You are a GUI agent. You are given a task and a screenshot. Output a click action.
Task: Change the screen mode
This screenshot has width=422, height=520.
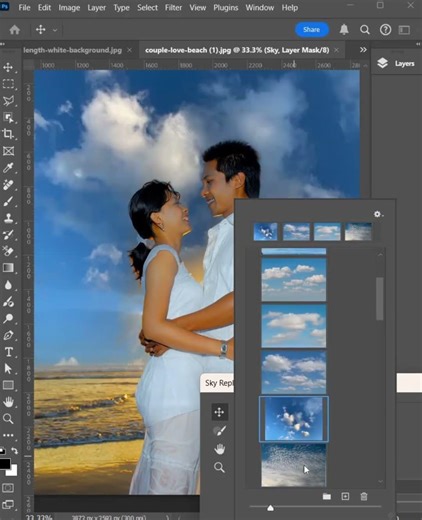[x=8, y=504]
